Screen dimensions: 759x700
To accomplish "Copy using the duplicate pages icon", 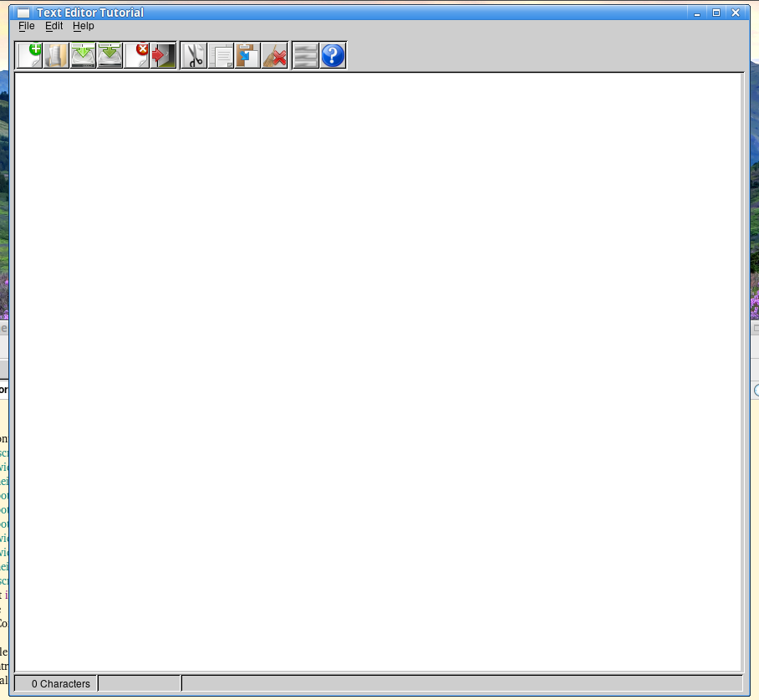I will (222, 56).
